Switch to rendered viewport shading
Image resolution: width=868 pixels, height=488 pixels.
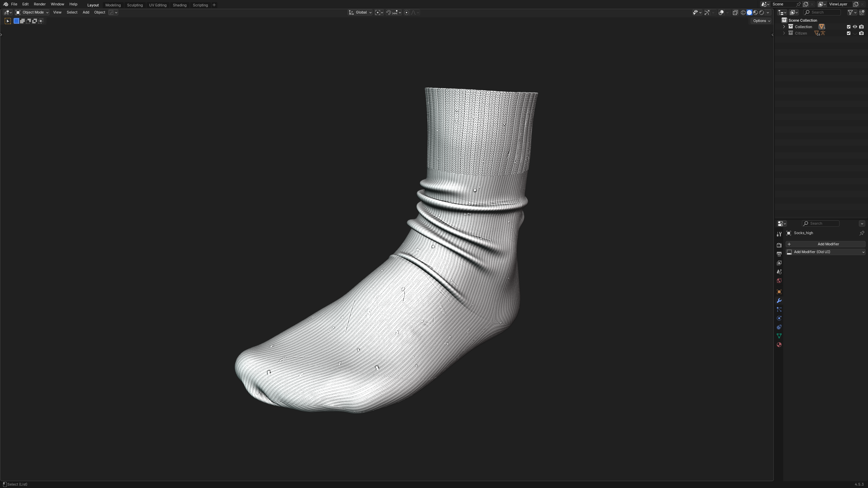[762, 13]
